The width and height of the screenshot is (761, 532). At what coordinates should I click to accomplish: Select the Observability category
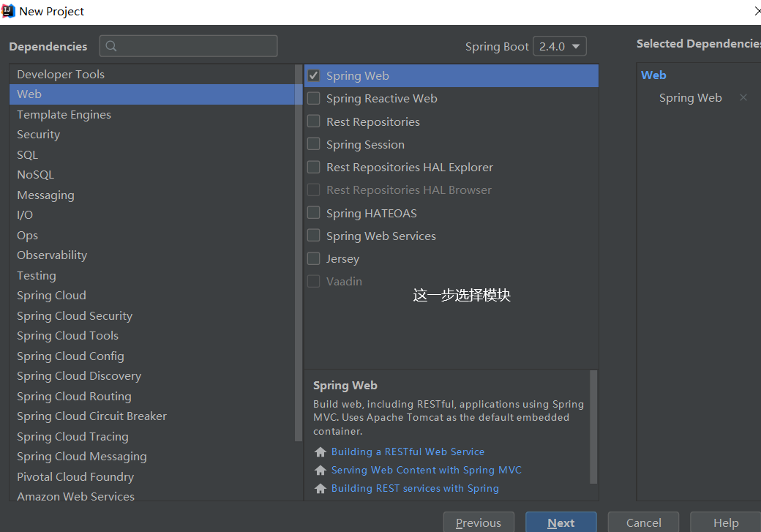(x=152, y=255)
